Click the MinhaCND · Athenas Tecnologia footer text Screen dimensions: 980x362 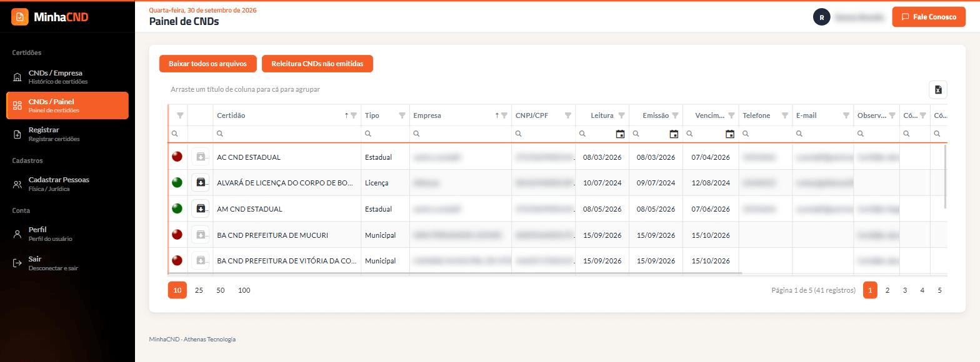coord(192,340)
